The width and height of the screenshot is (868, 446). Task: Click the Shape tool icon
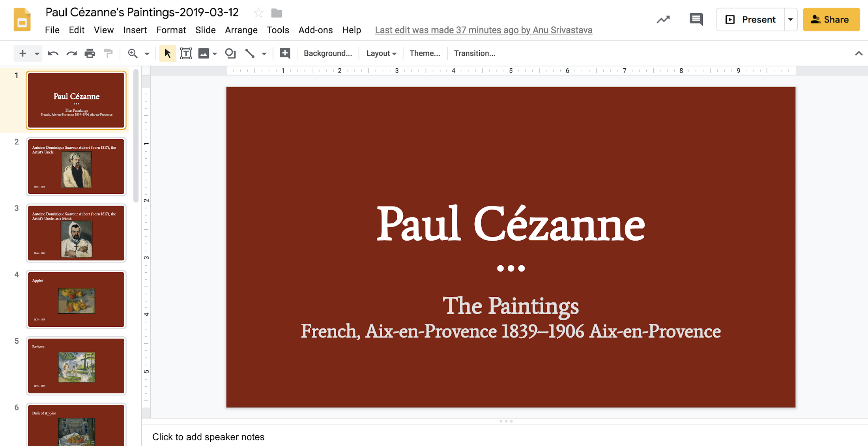230,53
